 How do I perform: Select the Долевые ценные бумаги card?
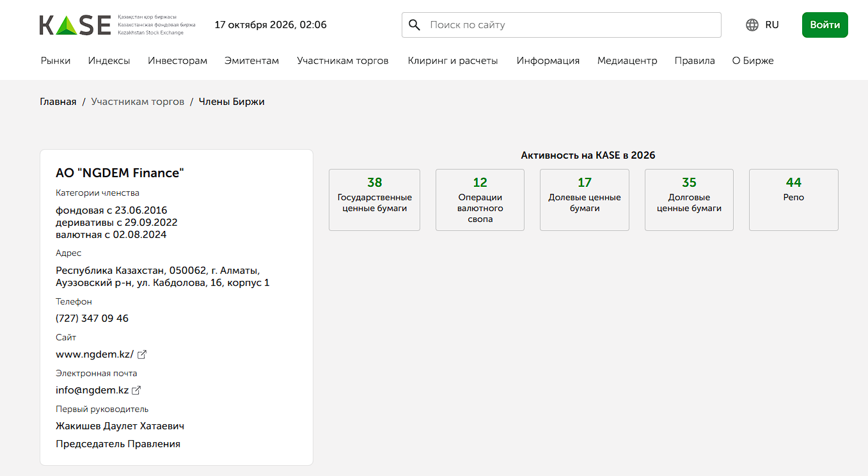click(x=585, y=200)
